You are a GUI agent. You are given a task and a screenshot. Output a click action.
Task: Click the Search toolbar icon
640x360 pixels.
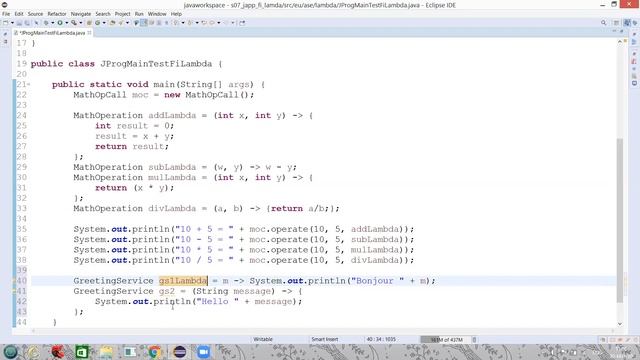pyautogui.click(x=120, y=23)
